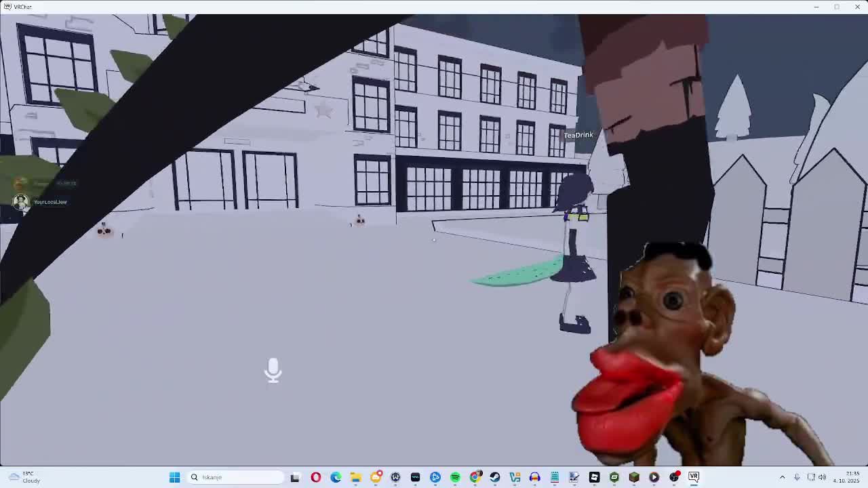
Task: Toggle the microphone icon in the system tray
Action: (x=797, y=477)
